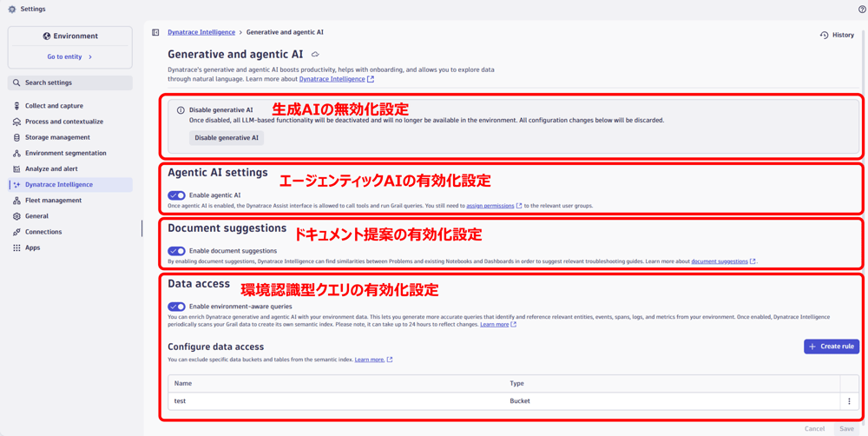Open the Dynatrace Intelligence learn more link
The height and width of the screenshot is (436, 868).
pyautogui.click(x=332, y=79)
